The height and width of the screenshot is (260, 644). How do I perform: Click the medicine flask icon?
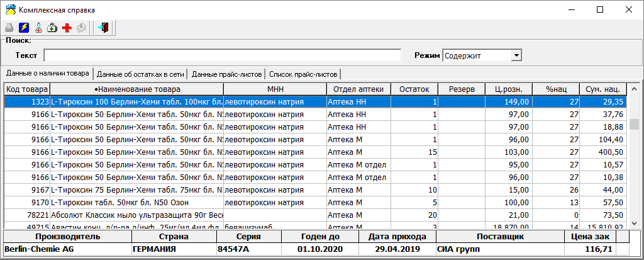[38, 28]
